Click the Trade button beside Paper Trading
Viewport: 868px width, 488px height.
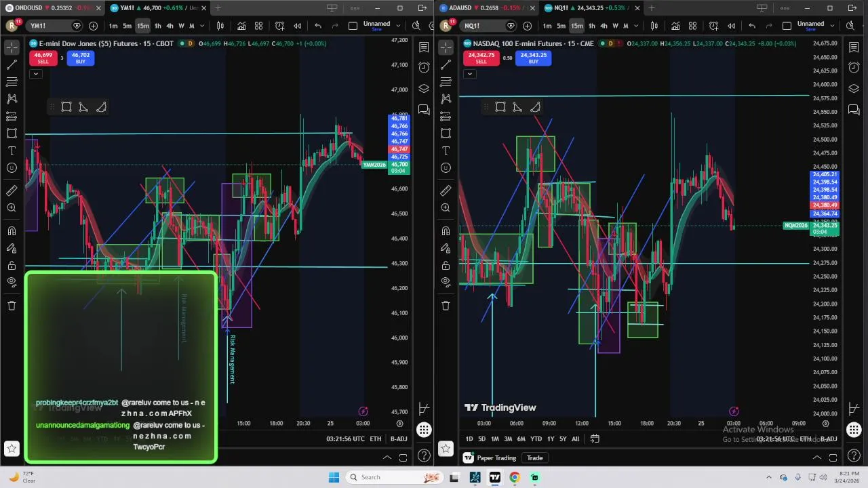pyautogui.click(x=534, y=458)
